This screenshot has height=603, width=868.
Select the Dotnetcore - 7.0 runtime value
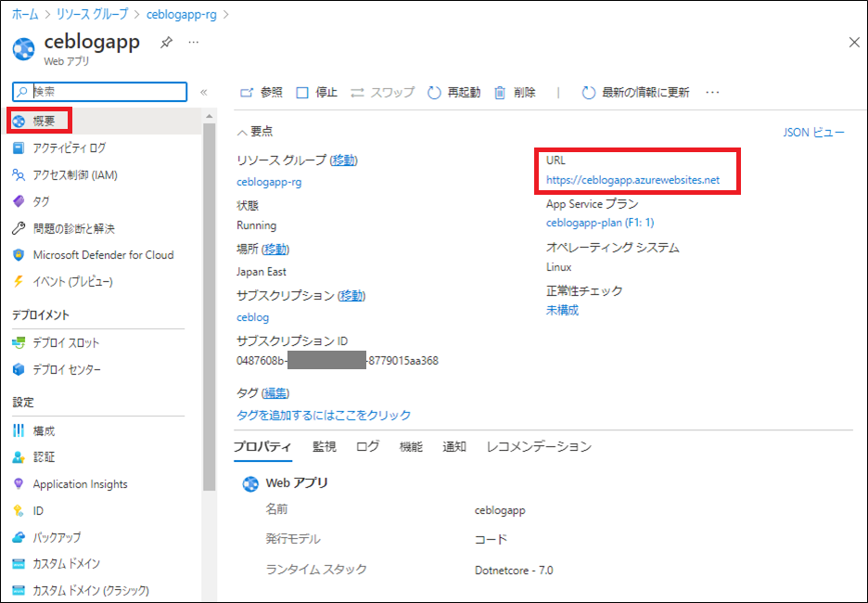(x=514, y=571)
